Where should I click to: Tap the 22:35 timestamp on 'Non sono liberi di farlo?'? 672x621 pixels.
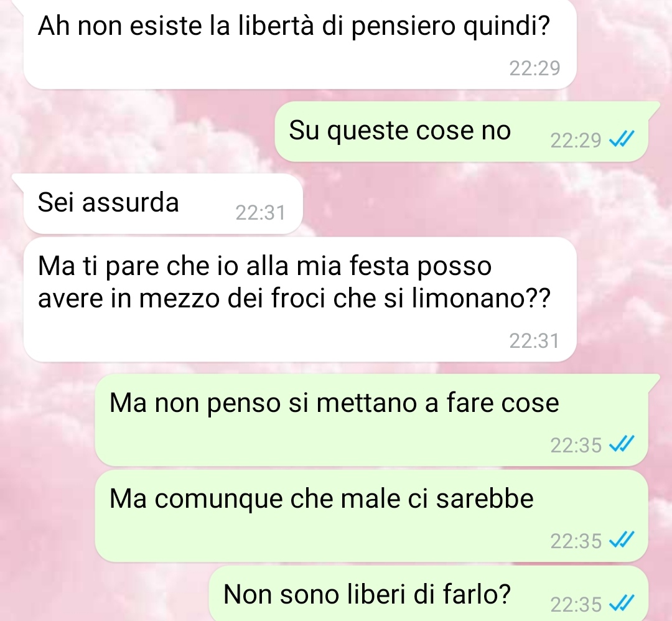point(576,605)
